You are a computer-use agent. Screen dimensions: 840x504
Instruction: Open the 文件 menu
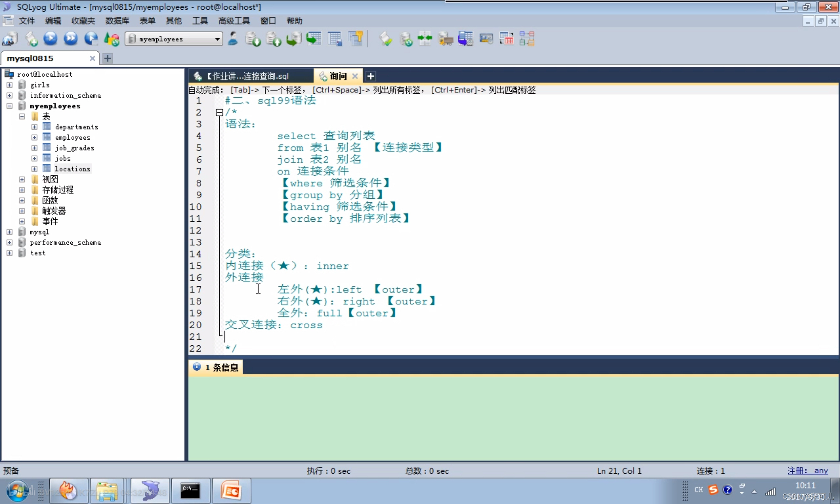tap(26, 21)
